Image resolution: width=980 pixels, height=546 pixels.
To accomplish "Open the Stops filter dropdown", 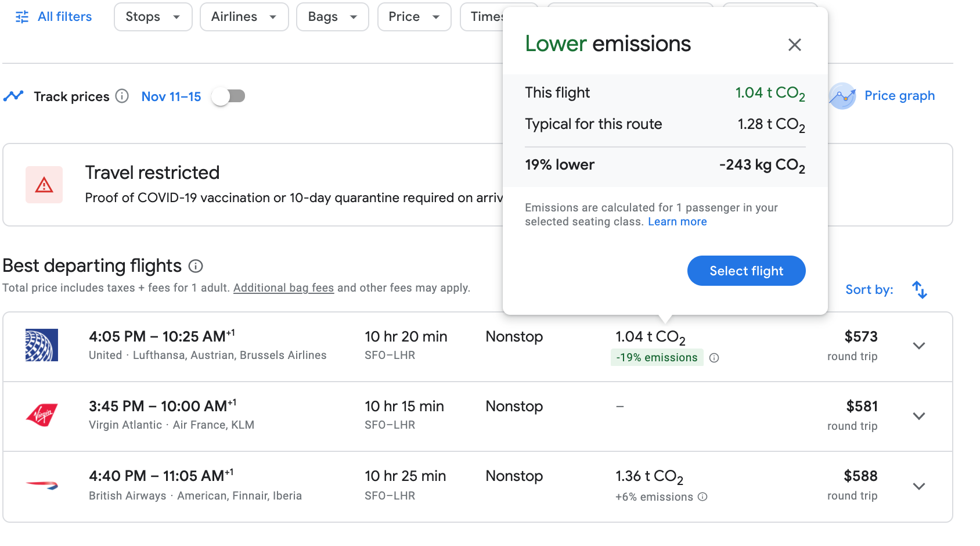I will click(x=153, y=17).
